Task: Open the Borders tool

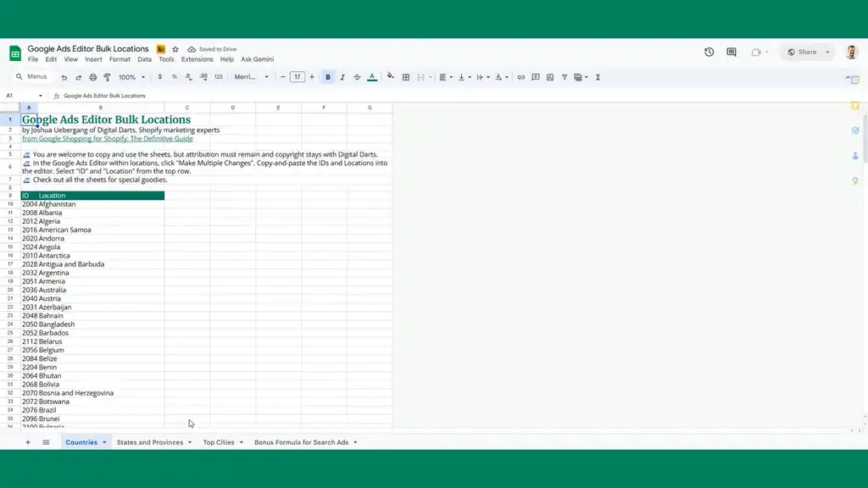Action: (x=405, y=77)
